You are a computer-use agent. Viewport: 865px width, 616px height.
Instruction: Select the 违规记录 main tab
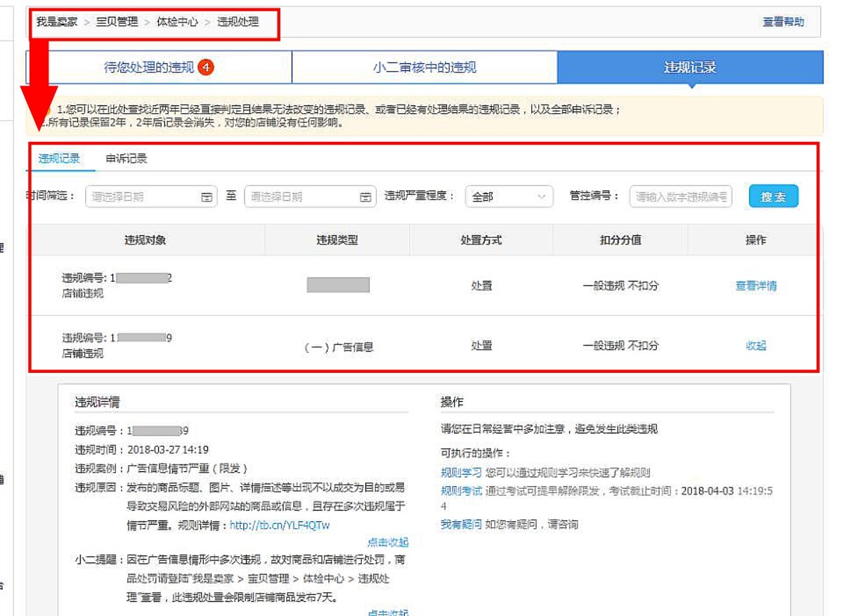coord(689,67)
